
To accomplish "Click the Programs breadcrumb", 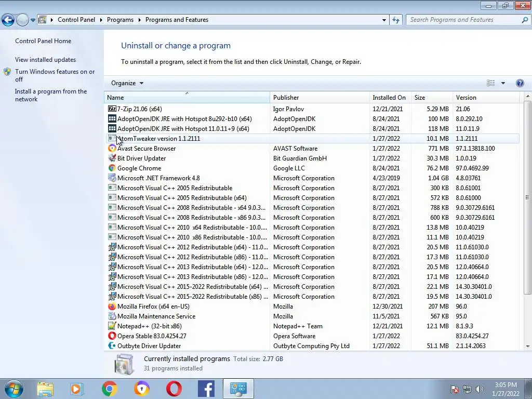I will 120,20.
